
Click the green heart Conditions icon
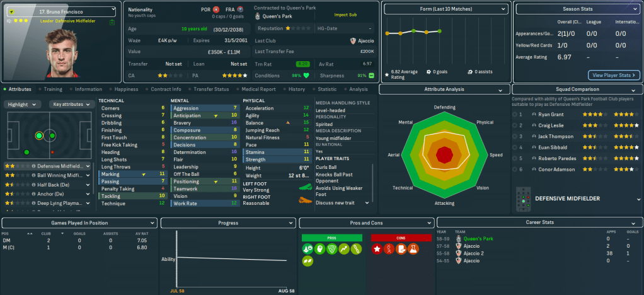point(307,75)
